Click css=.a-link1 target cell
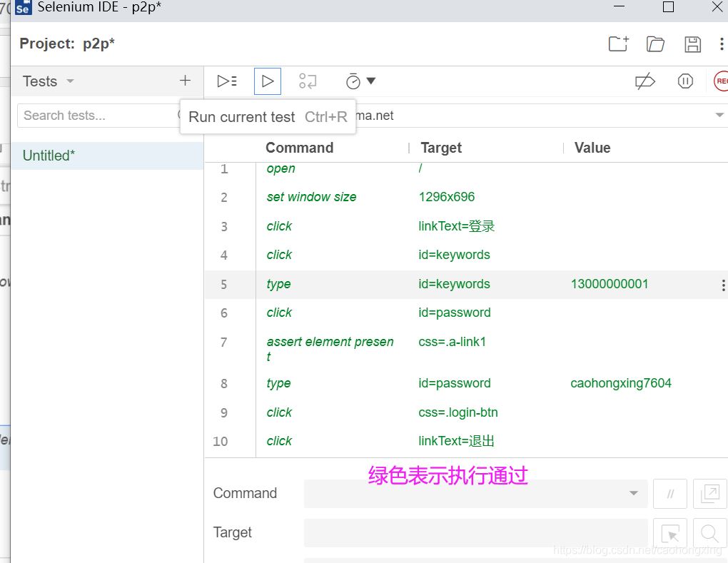Image resolution: width=728 pixels, height=563 pixels. pyautogui.click(x=452, y=342)
